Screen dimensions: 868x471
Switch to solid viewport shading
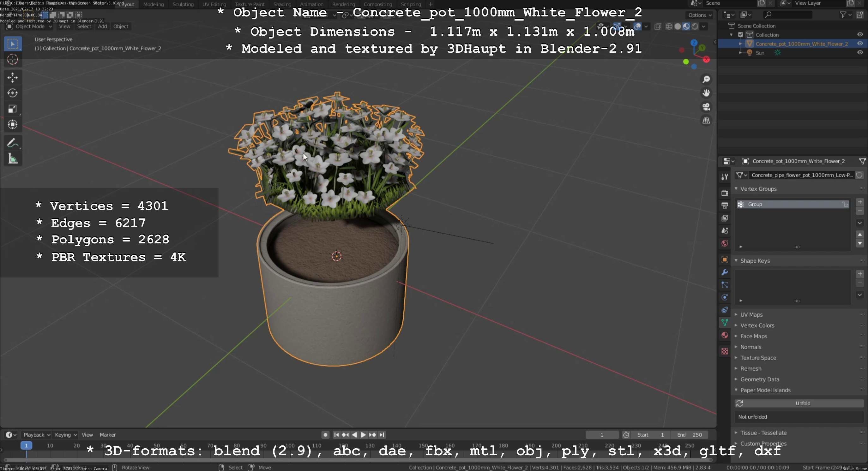coord(678,27)
